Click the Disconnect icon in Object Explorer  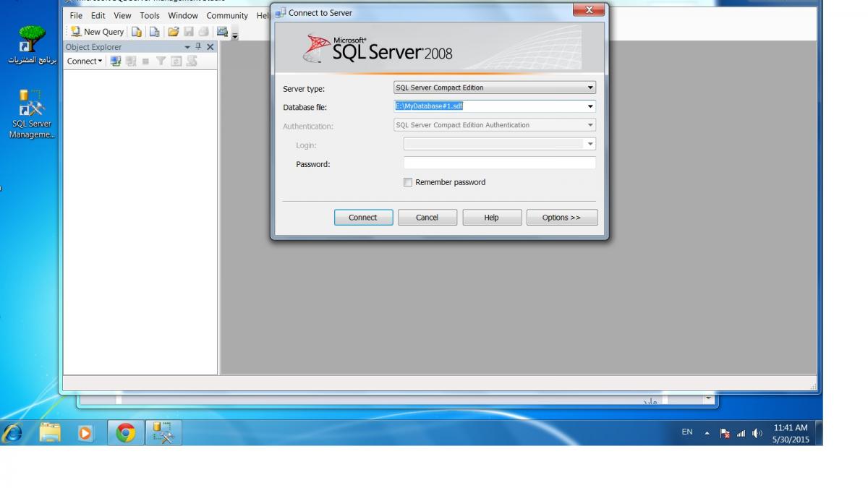(x=131, y=61)
